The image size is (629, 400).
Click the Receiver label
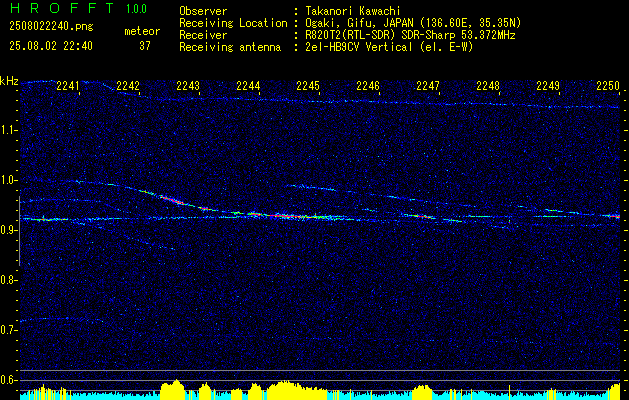click(x=203, y=35)
